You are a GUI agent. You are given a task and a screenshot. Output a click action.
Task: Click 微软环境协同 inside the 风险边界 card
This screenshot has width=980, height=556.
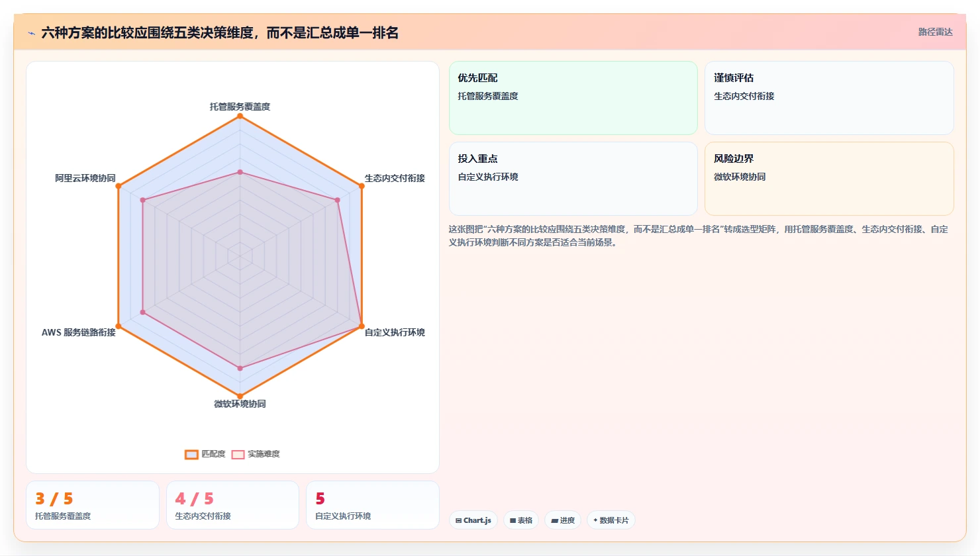pyautogui.click(x=740, y=177)
